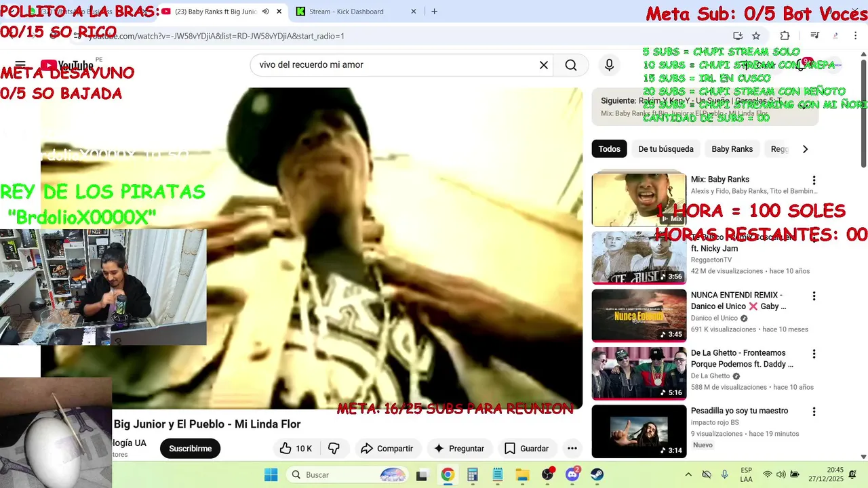Open options for Mix: Baby Ranks
This screenshot has height=488, width=868.
click(x=814, y=180)
